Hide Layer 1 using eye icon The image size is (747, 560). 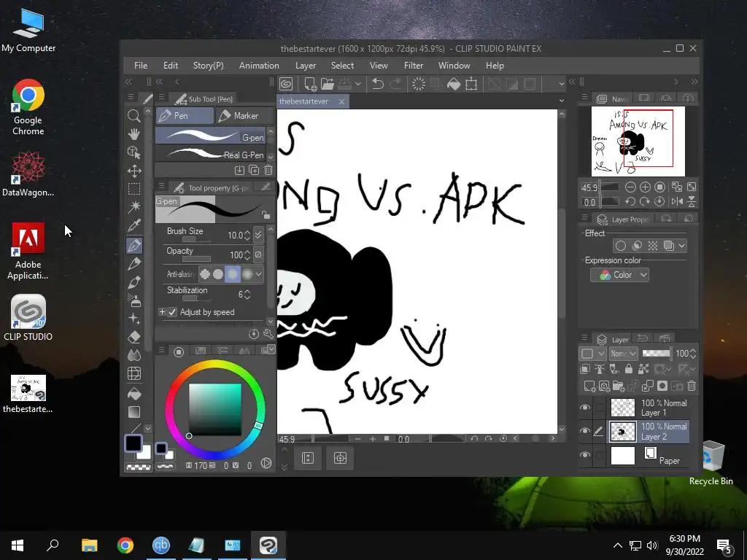(x=585, y=407)
